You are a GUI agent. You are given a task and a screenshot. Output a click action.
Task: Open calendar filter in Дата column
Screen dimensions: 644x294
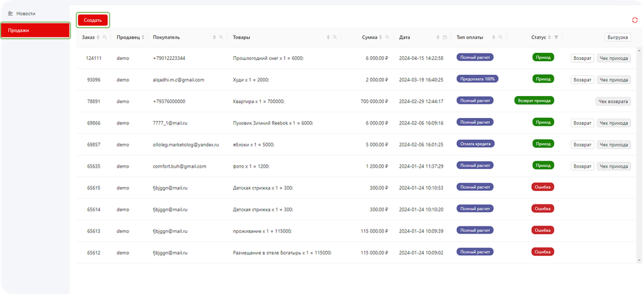(444, 37)
